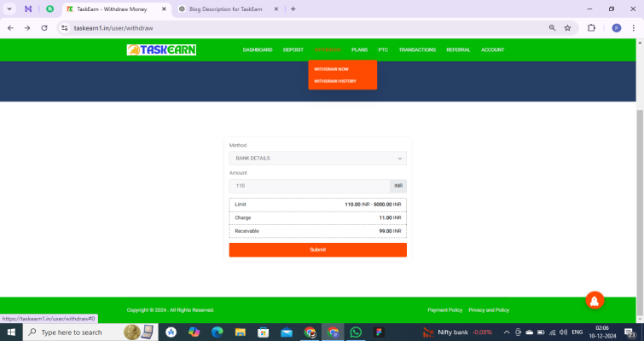The height and width of the screenshot is (341, 644).
Task: Click the orange chat bubble icon
Action: pyautogui.click(x=595, y=300)
